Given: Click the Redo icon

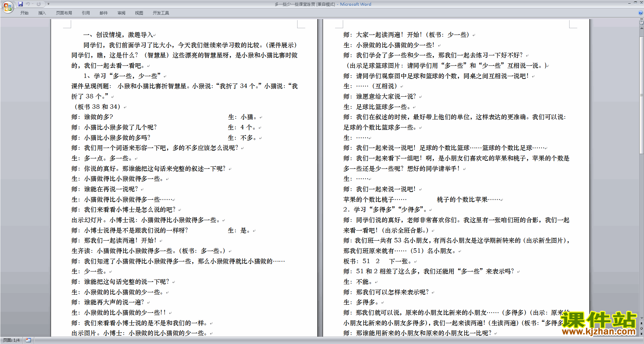Looking at the screenshot, I should point(39,4).
